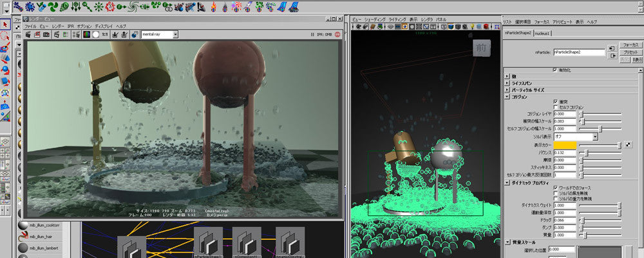This screenshot has height=258, width=644.
Task: Expand the ライフスパン (Lifespan) section
Action: pos(507,83)
